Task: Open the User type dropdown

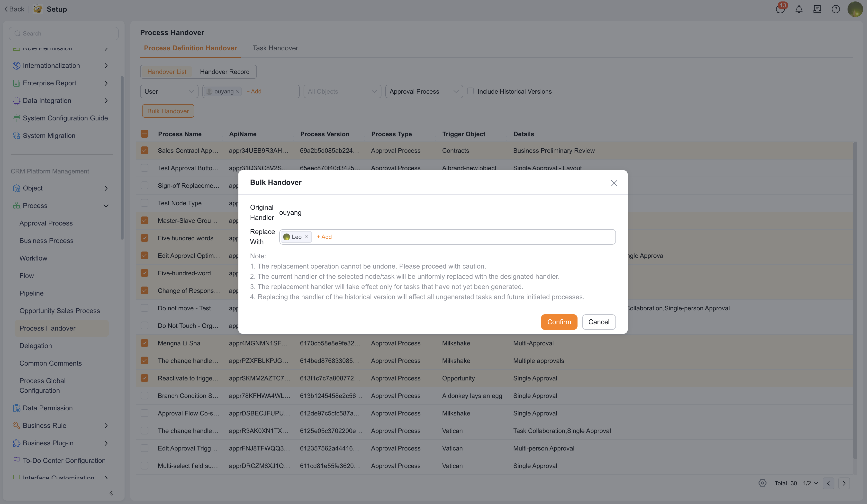Action: click(x=169, y=91)
